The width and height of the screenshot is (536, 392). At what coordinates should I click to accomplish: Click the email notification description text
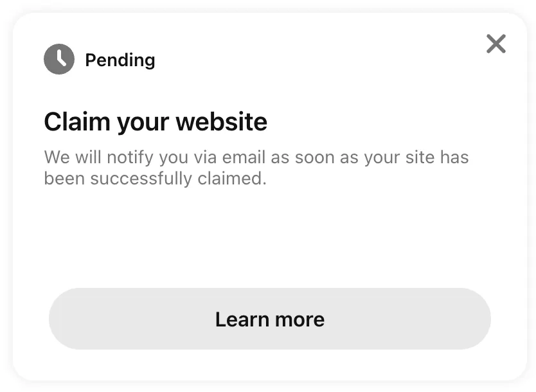tap(256, 167)
